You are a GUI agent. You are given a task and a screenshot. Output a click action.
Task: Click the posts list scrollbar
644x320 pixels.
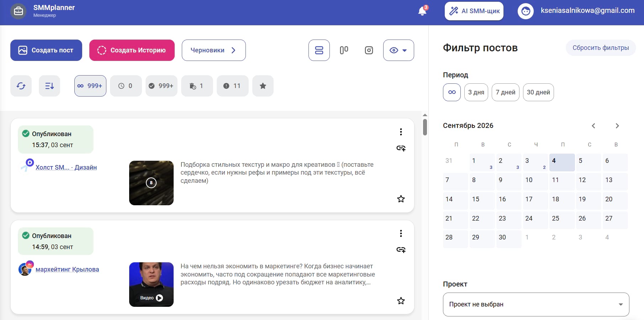coord(425,127)
